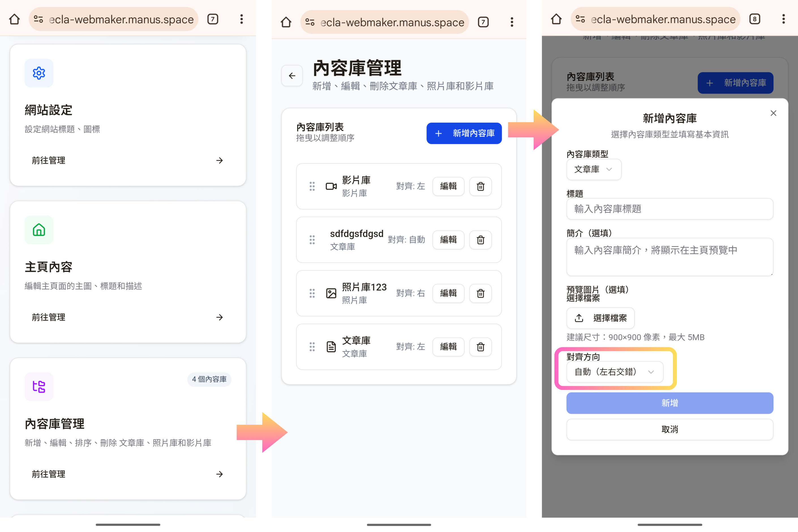Open the 對齊方向 dropdown set to 自動
This screenshot has height=532, width=798.
[x=614, y=372]
